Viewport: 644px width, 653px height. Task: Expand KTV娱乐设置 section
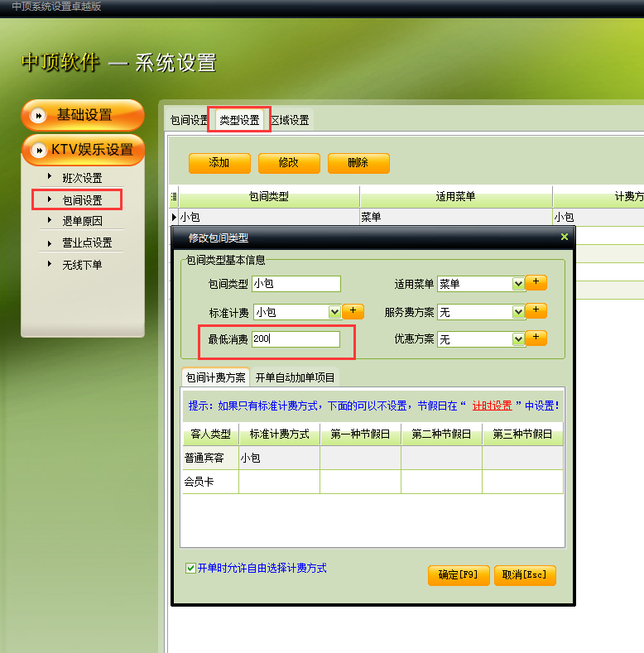tap(83, 150)
